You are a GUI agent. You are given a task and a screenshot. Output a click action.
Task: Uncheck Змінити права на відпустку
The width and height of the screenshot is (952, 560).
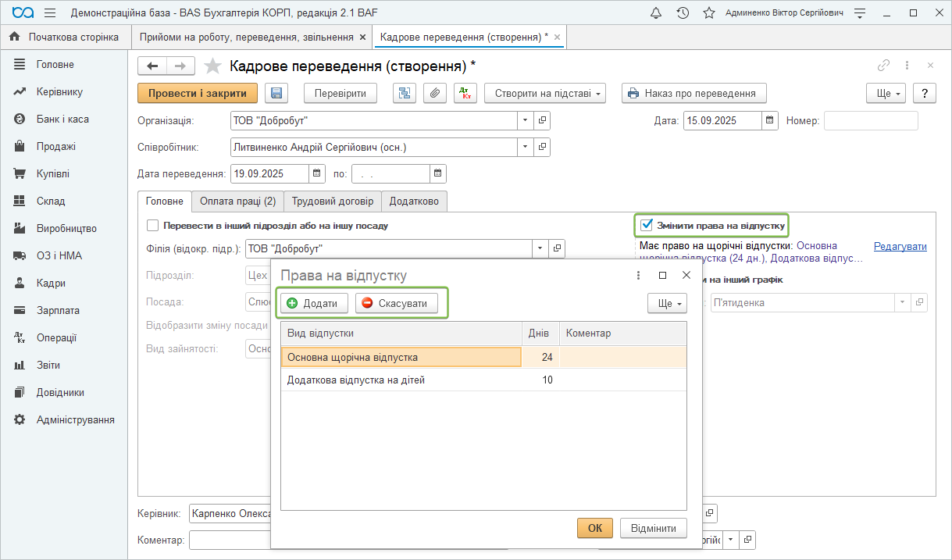[x=647, y=226]
